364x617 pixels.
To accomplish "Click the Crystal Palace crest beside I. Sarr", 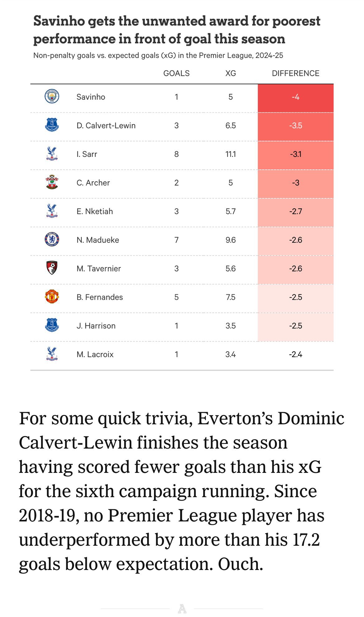I will click(52, 153).
